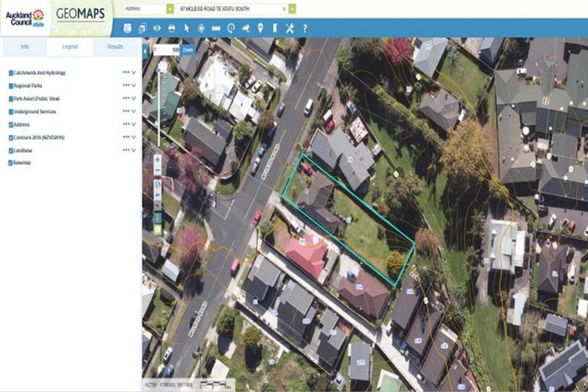Click the left arrow previous extent map button
This screenshot has width=588, height=392.
(x=158, y=195)
